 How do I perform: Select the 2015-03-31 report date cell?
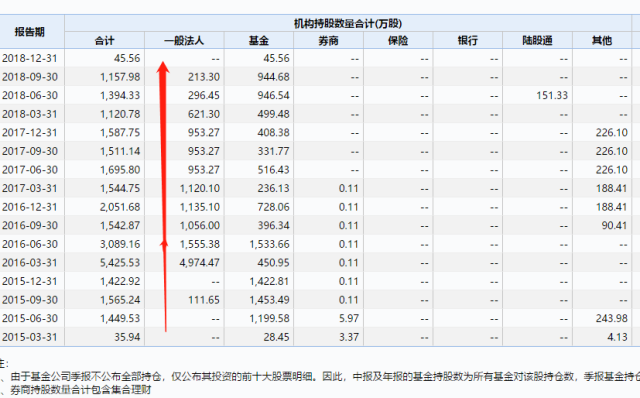point(30,337)
